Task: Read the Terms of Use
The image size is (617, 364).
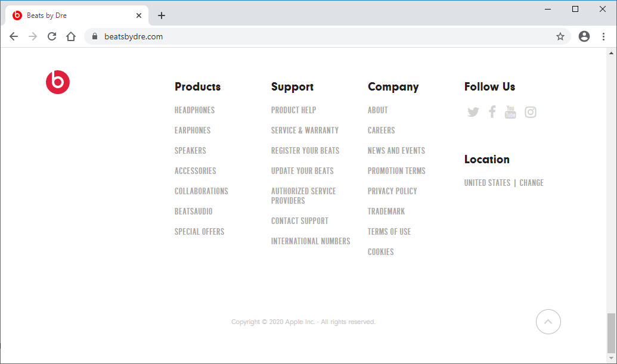Action: 389,232
